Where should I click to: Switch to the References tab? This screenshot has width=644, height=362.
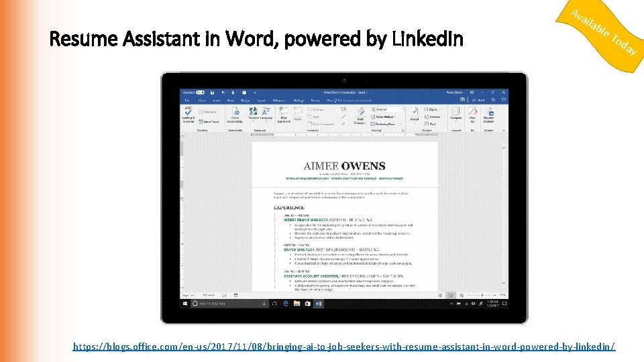279,101
